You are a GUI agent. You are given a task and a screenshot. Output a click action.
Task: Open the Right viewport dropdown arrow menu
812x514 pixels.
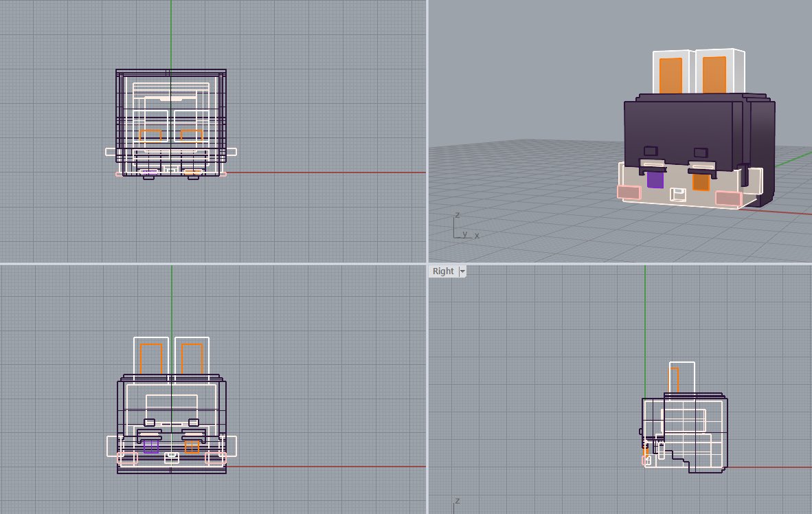click(462, 271)
